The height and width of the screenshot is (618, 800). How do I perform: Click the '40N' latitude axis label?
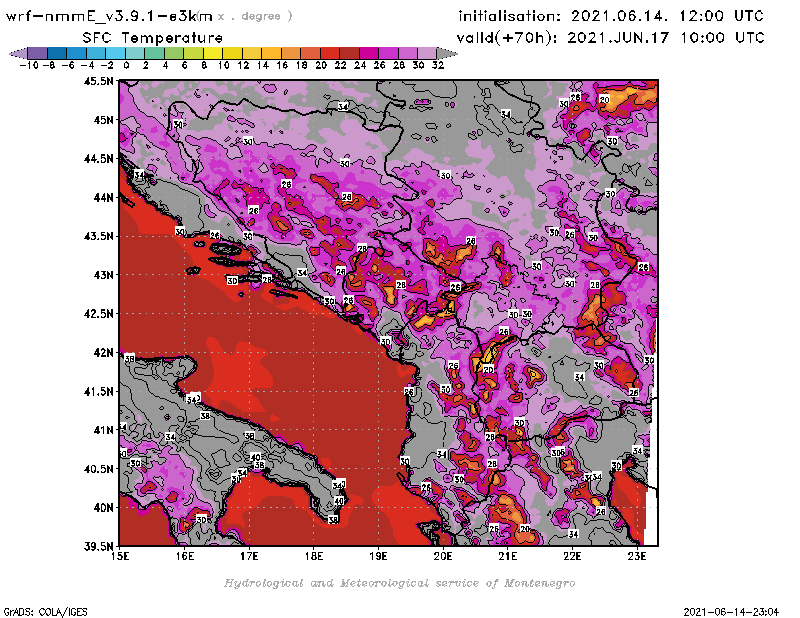point(103,508)
